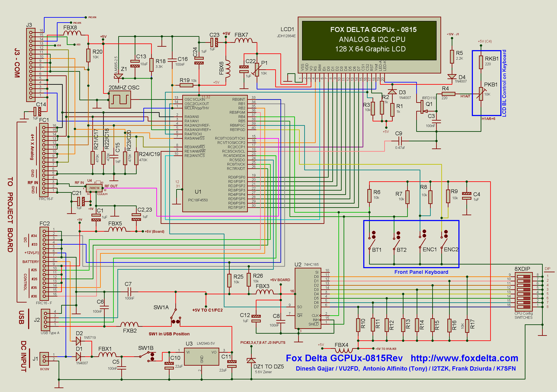557x392 pixels.
Task: Select the FC1 FRC16-F connector
Action: point(44,160)
